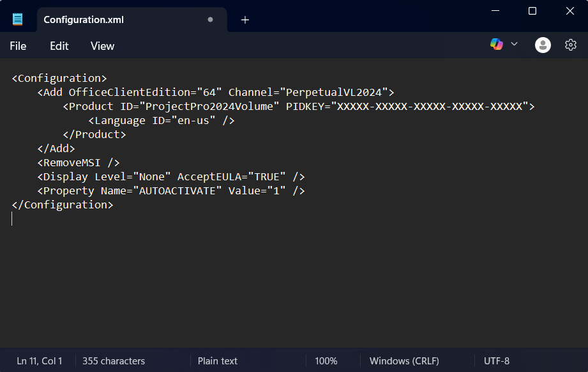The height and width of the screenshot is (372, 588).
Task: Open the Edit menu
Action: click(x=59, y=46)
